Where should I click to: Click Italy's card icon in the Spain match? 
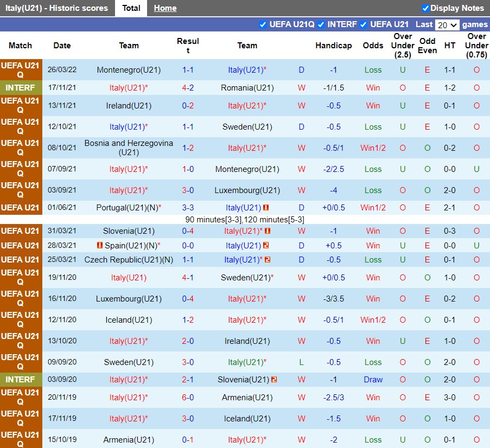(266, 246)
